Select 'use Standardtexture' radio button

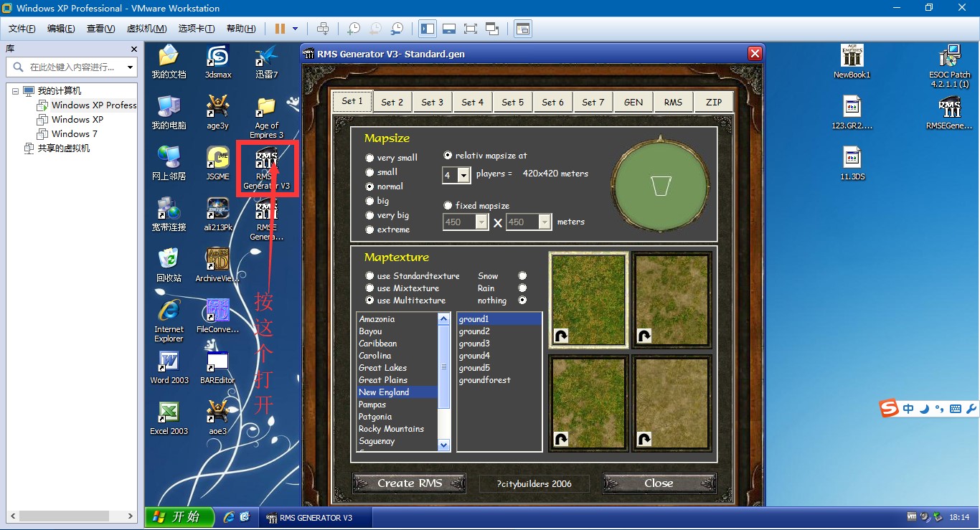(369, 275)
